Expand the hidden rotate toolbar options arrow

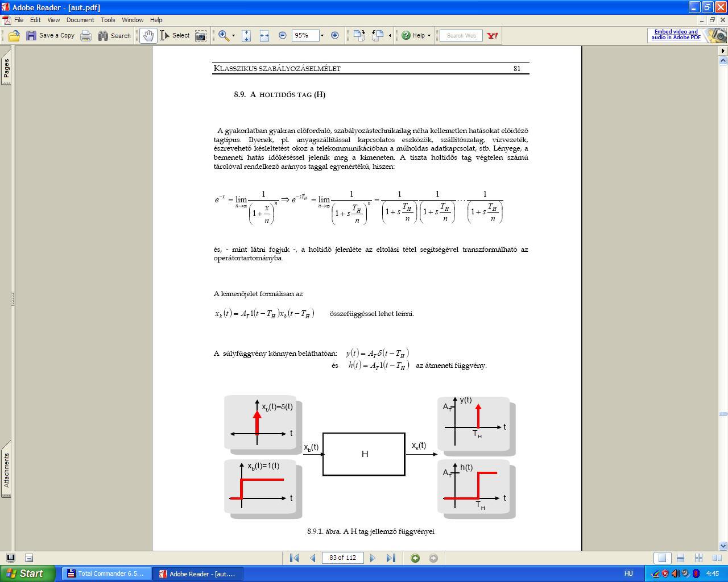click(x=390, y=36)
